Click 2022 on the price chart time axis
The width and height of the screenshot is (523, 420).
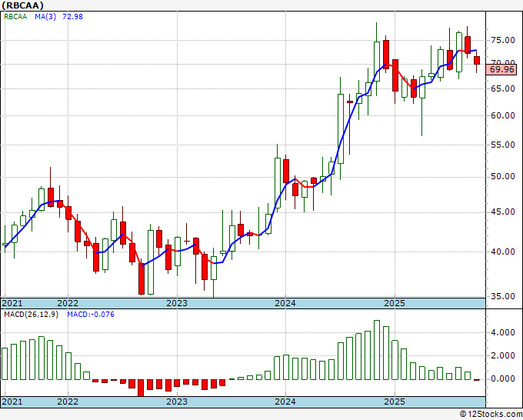click(x=68, y=303)
